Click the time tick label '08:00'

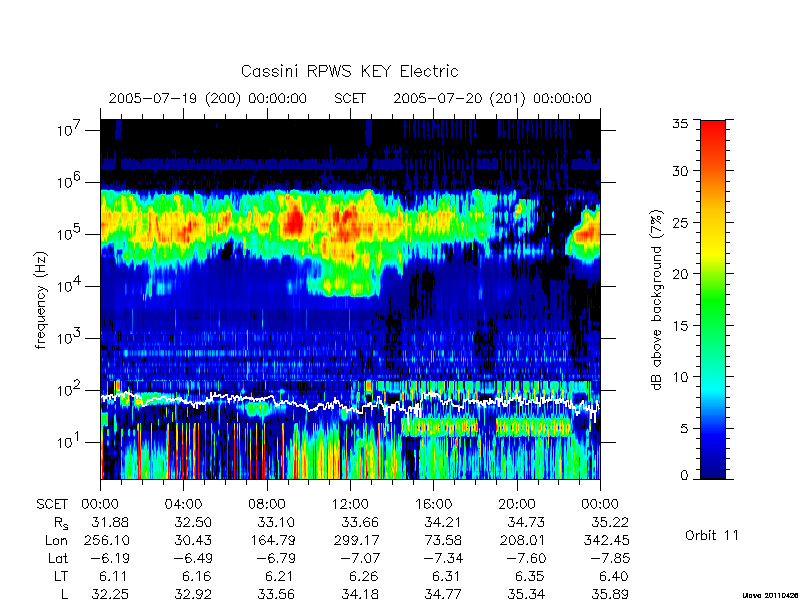pos(267,504)
